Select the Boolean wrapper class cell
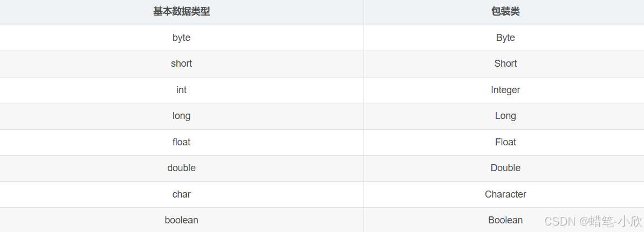The width and height of the screenshot is (644, 232). [505, 220]
